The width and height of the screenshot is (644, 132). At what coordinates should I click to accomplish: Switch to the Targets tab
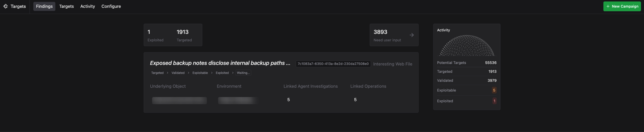coord(66,6)
